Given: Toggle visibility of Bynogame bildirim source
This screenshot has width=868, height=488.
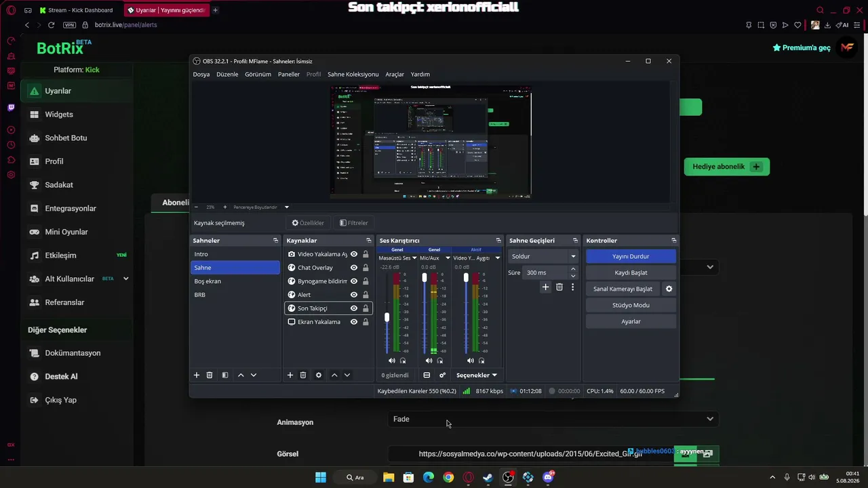Looking at the screenshot, I should [354, 281].
